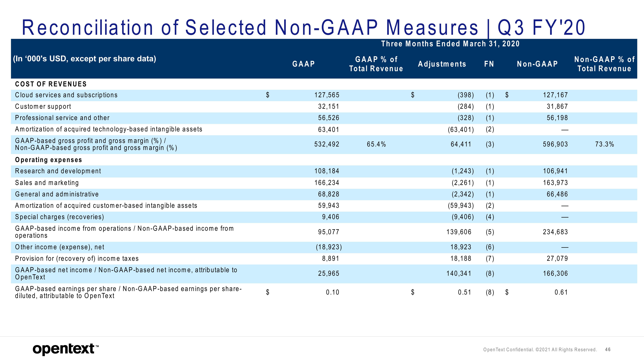Click Non-GAAP gross profit 596,903
Image resolution: width=644 pixels, height=362 pixels.
(555, 144)
